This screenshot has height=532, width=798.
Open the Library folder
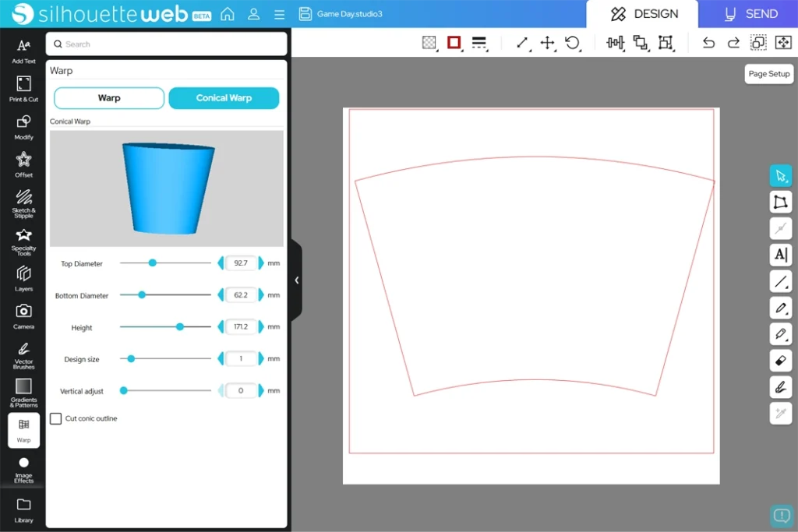click(x=23, y=509)
